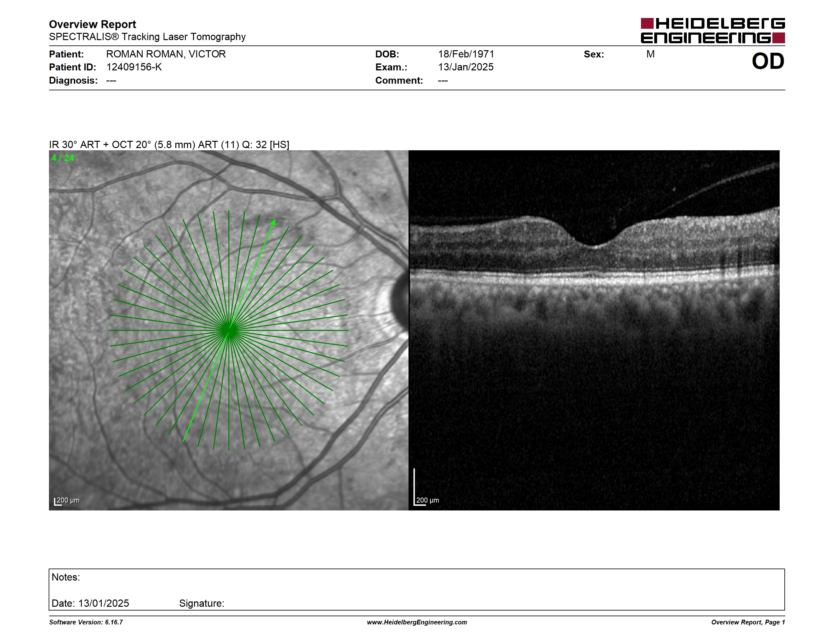Image resolution: width=834 pixels, height=644 pixels.
Task: Open www.HeidelbergEngineering.com link
Action: click(417, 622)
